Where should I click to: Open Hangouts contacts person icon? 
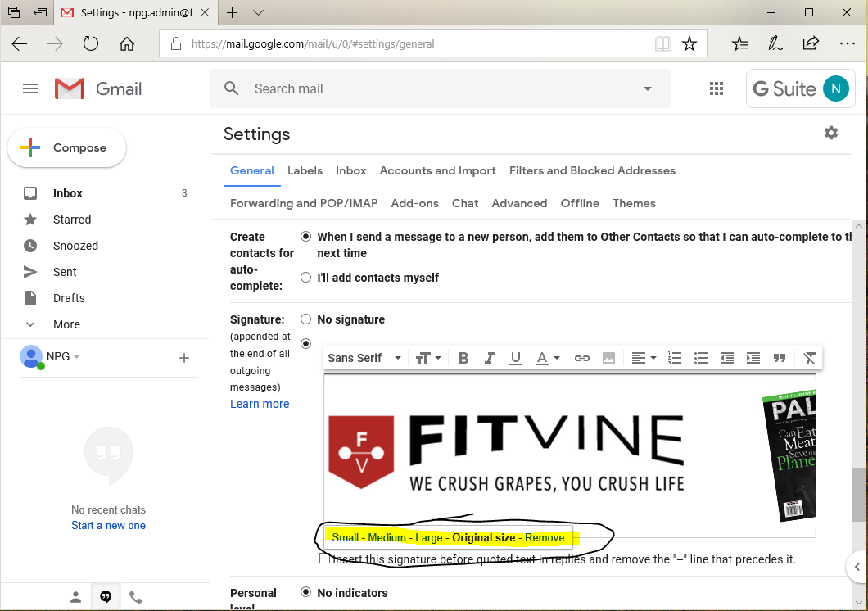76,597
